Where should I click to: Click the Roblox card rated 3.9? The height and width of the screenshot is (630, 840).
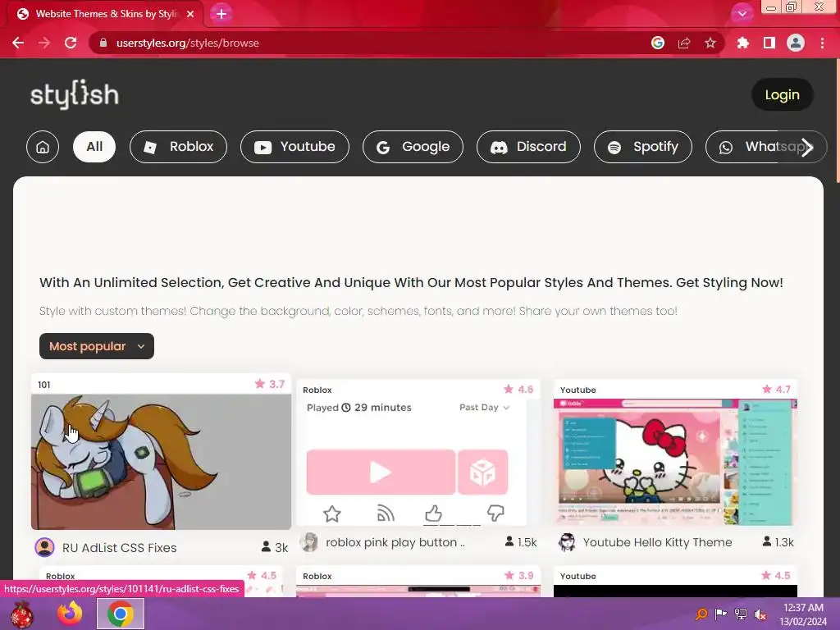coord(418,582)
